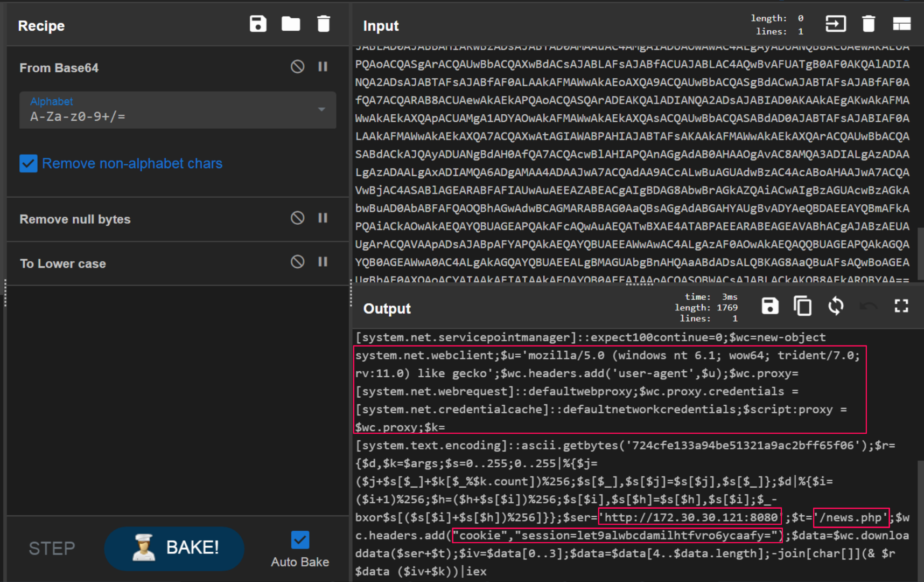Set a breakpoint on From Base64 operation
Screen dimensions: 924x582
(x=323, y=66)
